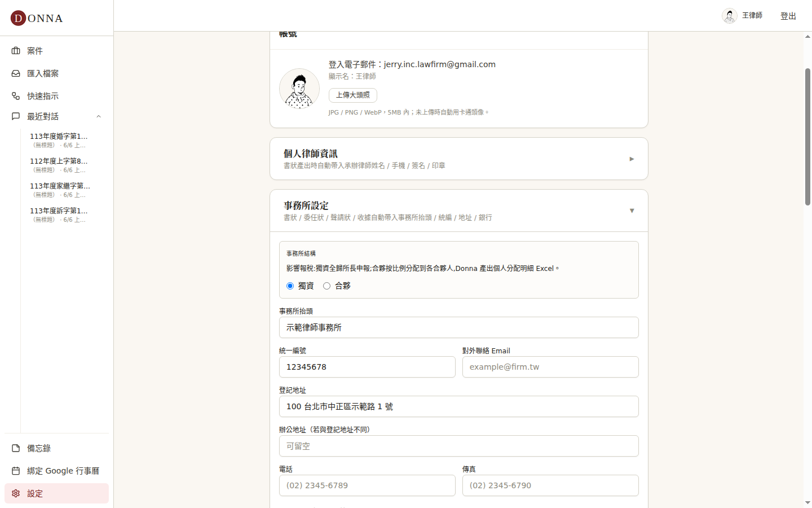Click the DONNA logo

(x=37, y=18)
